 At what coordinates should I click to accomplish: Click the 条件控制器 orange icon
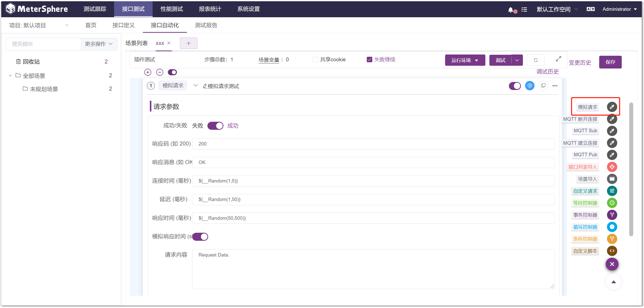[x=612, y=239]
